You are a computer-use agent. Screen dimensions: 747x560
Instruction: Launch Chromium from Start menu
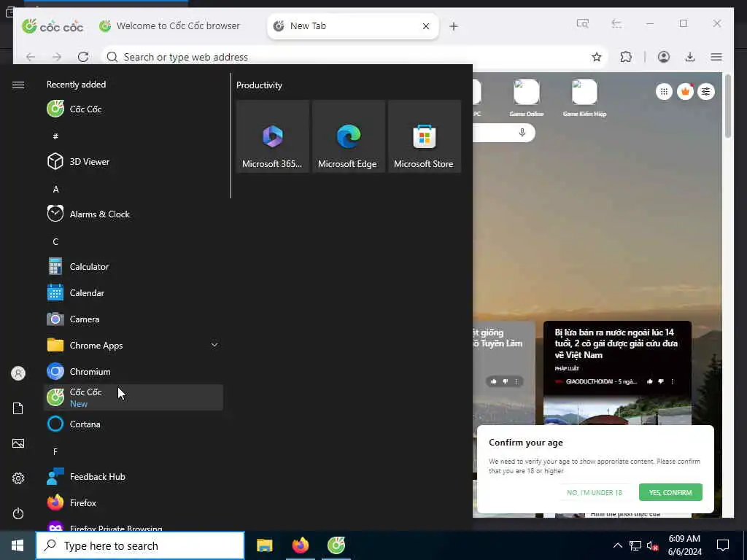click(x=133, y=371)
